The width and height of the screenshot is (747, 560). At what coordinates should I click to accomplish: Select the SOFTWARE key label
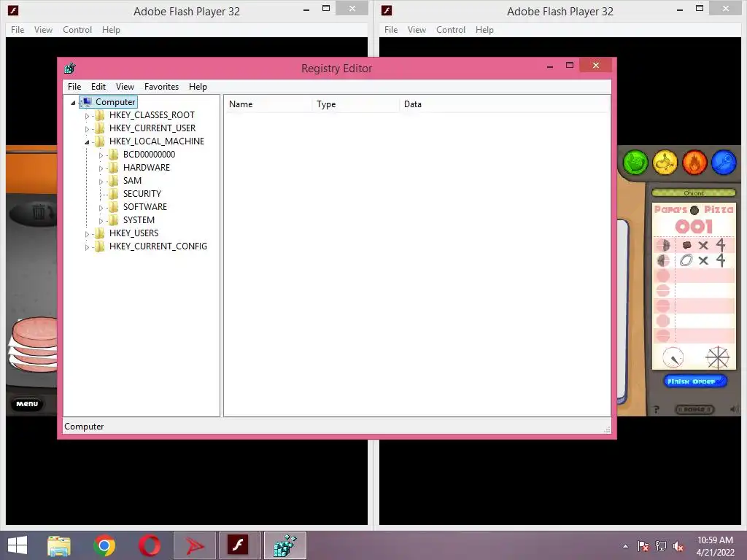click(145, 206)
